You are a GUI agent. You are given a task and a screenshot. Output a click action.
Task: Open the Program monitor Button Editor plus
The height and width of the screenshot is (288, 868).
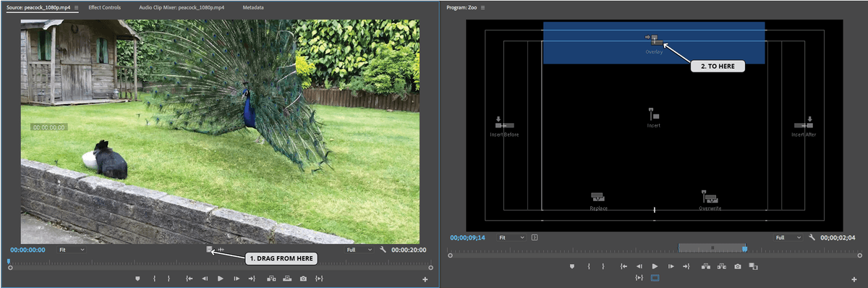tap(855, 279)
